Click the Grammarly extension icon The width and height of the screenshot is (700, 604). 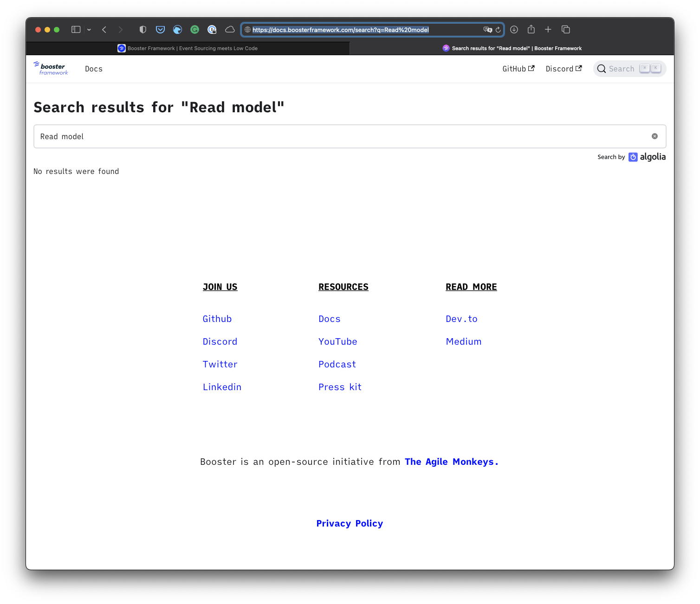[x=194, y=29]
